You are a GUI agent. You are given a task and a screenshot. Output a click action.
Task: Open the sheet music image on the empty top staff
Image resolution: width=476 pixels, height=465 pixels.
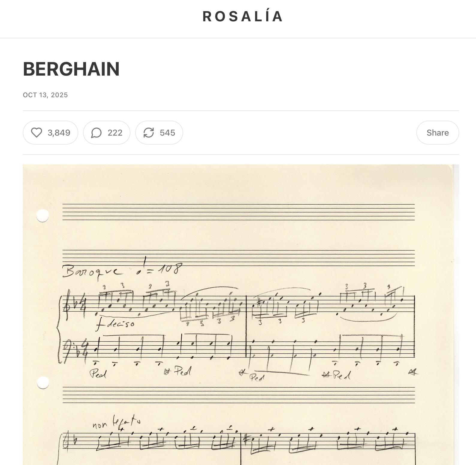tap(238, 212)
